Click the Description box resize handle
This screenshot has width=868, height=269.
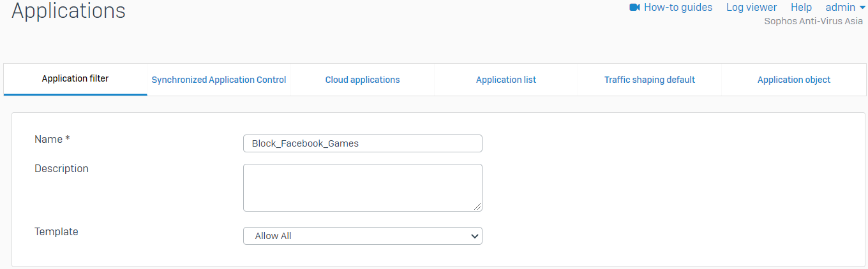[478, 207]
